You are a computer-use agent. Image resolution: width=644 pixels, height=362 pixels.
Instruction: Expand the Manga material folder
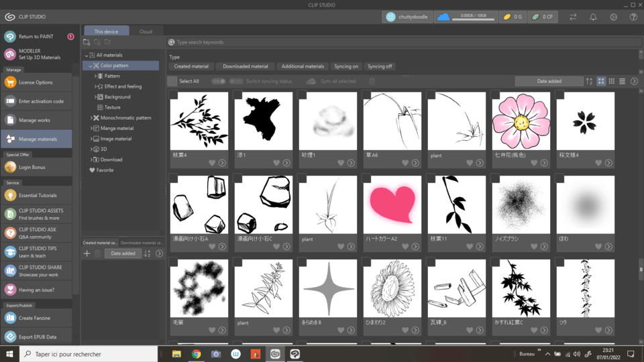coord(91,129)
